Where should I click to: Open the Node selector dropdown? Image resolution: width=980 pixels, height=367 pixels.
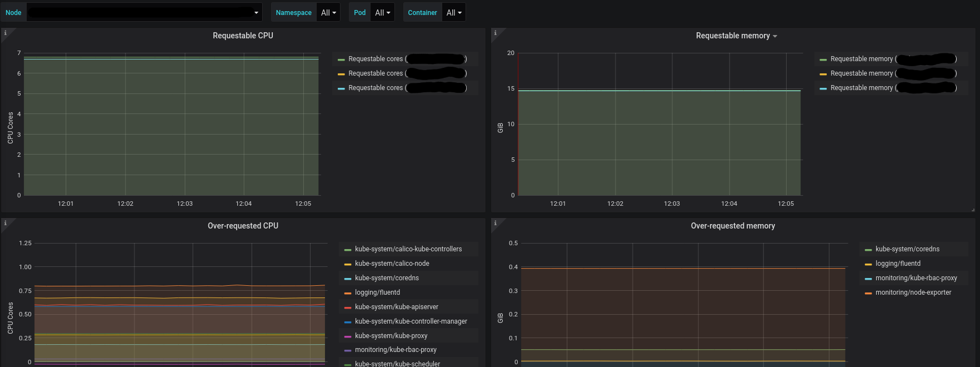[144, 12]
